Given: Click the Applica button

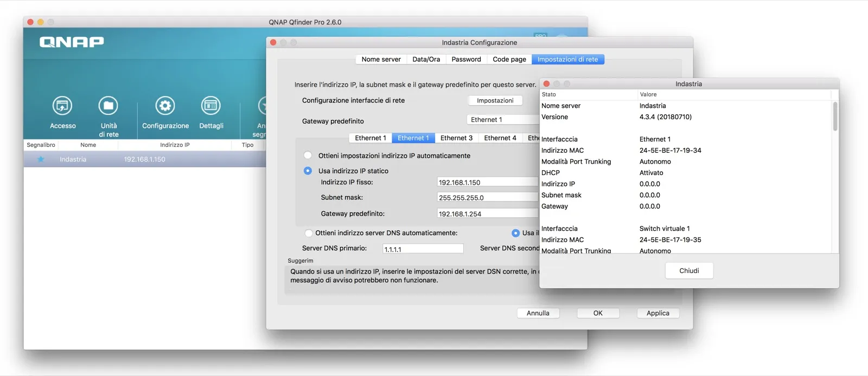Looking at the screenshot, I should tap(658, 313).
